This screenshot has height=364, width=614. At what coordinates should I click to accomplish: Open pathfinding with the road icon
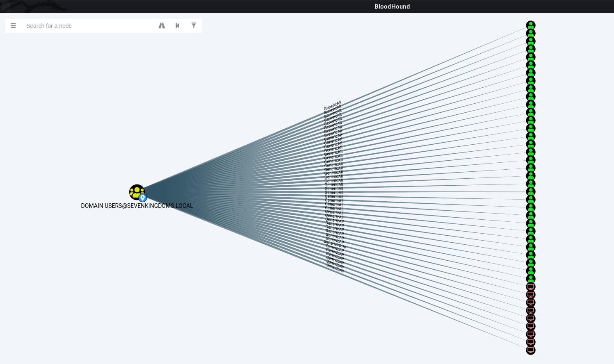pos(162,25)
